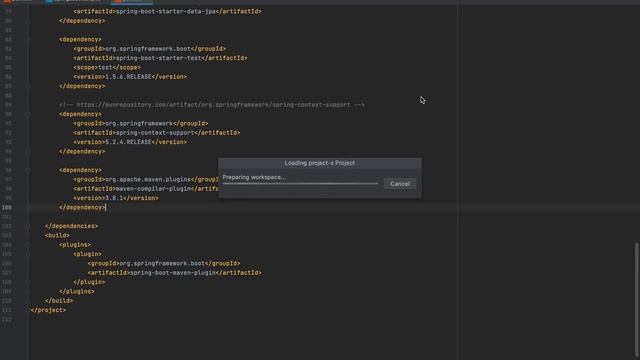Click the spring-boot-maven-plugin artifactId line
The image size is (640, 360).
coord(174,273)
